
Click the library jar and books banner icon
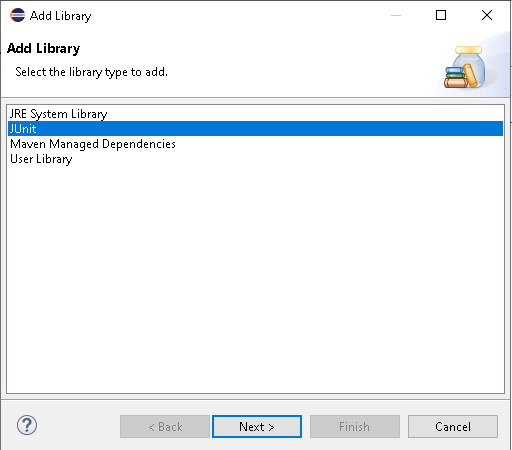[464, 67]
